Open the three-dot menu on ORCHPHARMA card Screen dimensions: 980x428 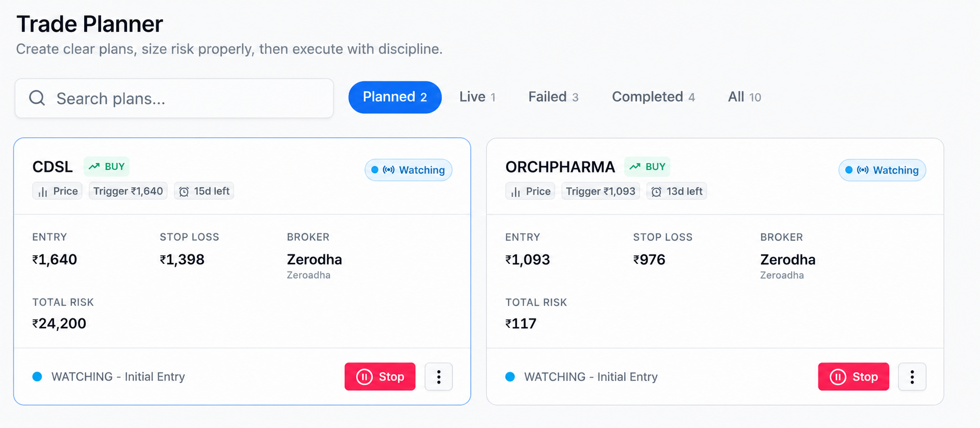click(912, 377)
